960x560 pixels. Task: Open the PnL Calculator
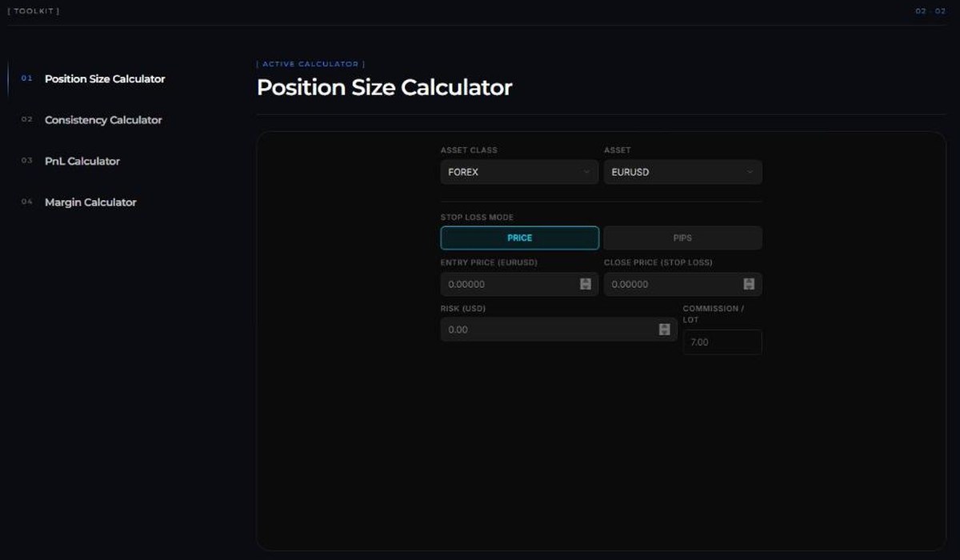[82, 162]
